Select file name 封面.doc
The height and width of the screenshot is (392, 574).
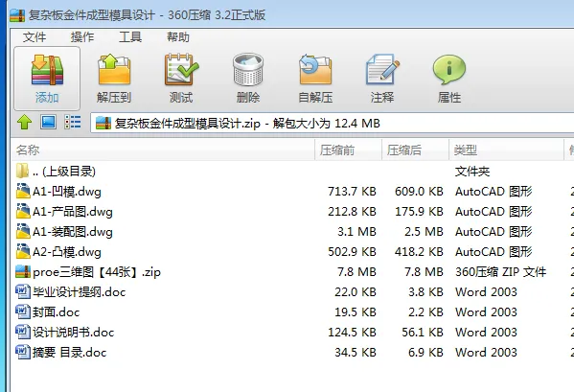56,312
